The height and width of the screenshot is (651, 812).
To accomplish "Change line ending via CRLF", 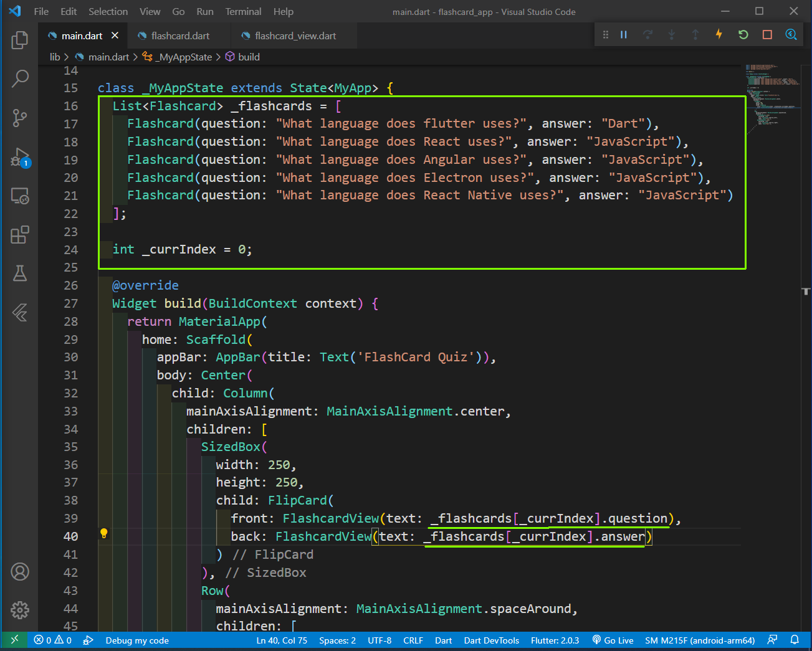I will click(413, 640).
